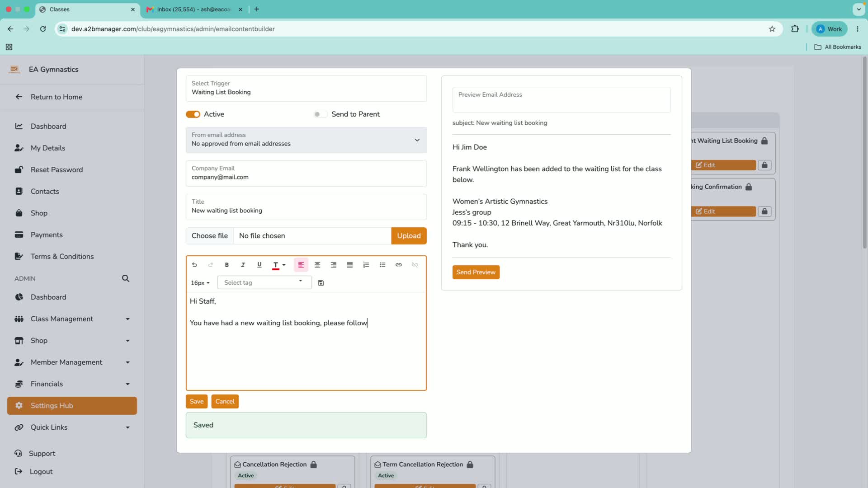
Task: Open the text color picker in toolbar
Action: point(279,265)
